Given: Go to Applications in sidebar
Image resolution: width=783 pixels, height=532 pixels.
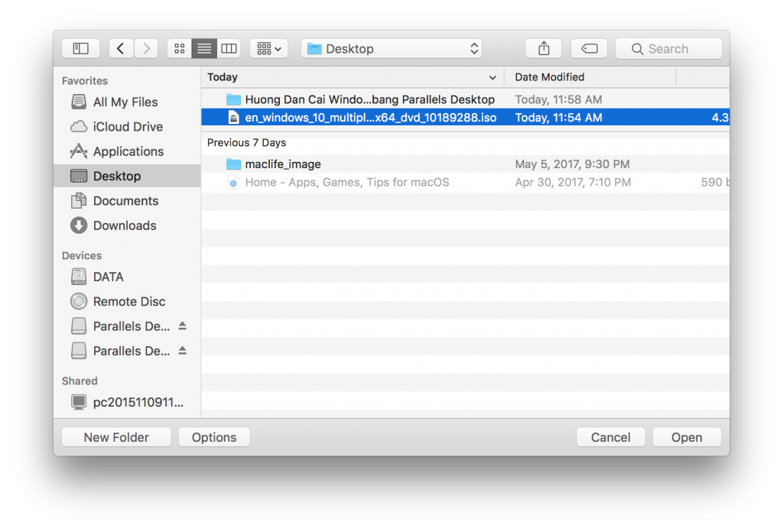Looking at the screenshot, I should point(128,151).
